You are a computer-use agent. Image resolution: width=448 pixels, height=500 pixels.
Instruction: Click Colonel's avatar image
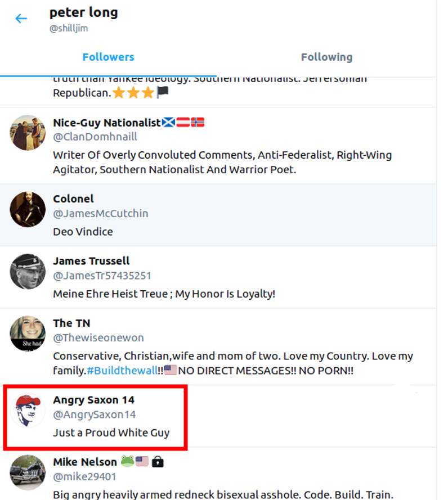pyautogui.click(x=28, y=210)
